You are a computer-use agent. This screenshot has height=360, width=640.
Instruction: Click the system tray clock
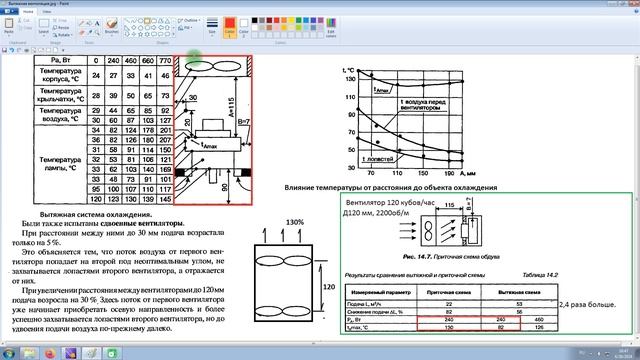point(624,353)
